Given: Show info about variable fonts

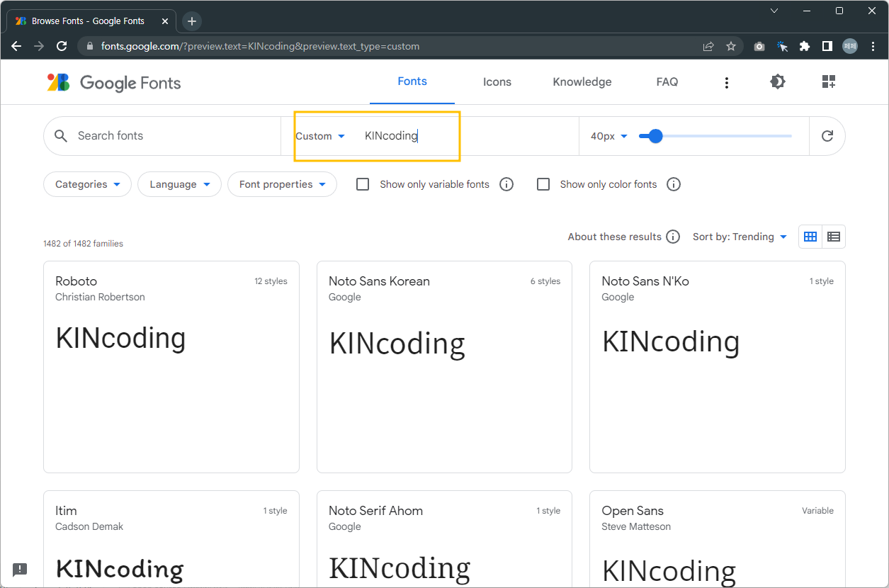Looking at the screenshot, I should click(506, 184).
